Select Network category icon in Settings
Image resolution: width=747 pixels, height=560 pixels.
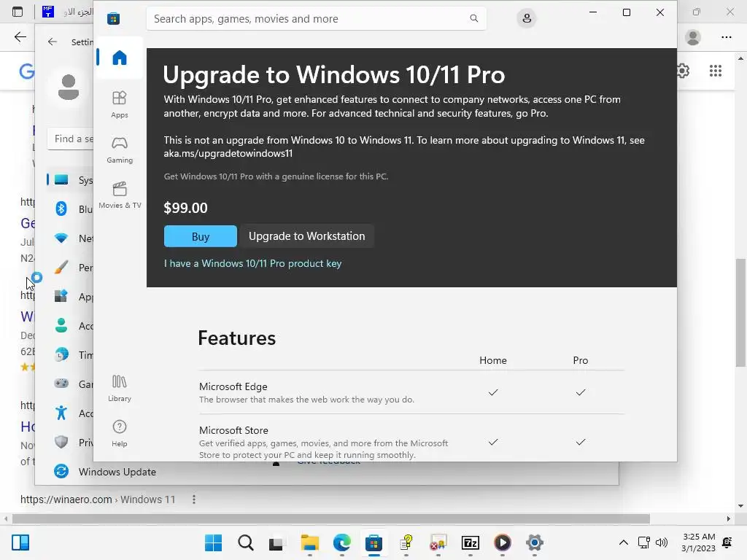(61, 238)
